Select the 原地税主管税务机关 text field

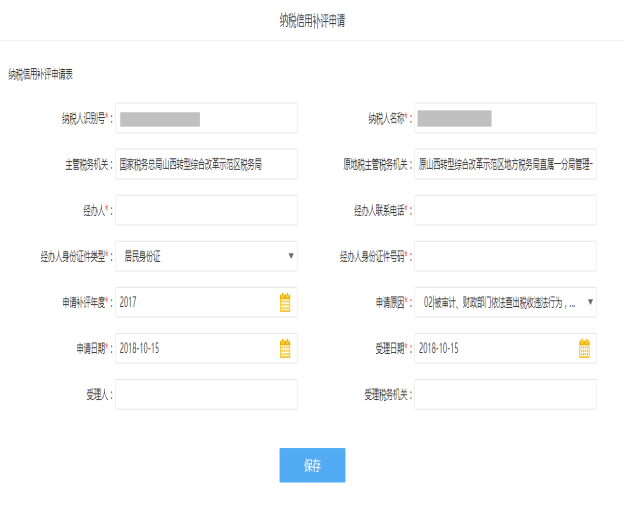click(505, 164)
